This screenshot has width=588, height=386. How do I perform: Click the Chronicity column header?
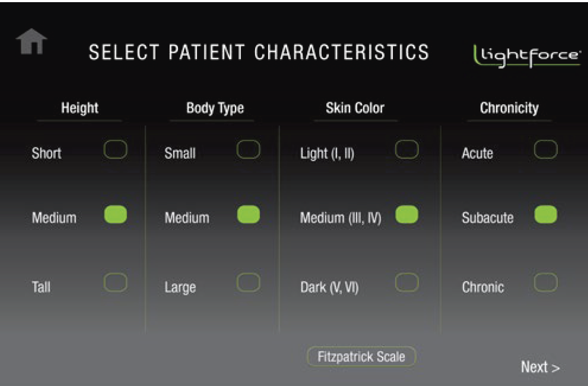(509, 108)
